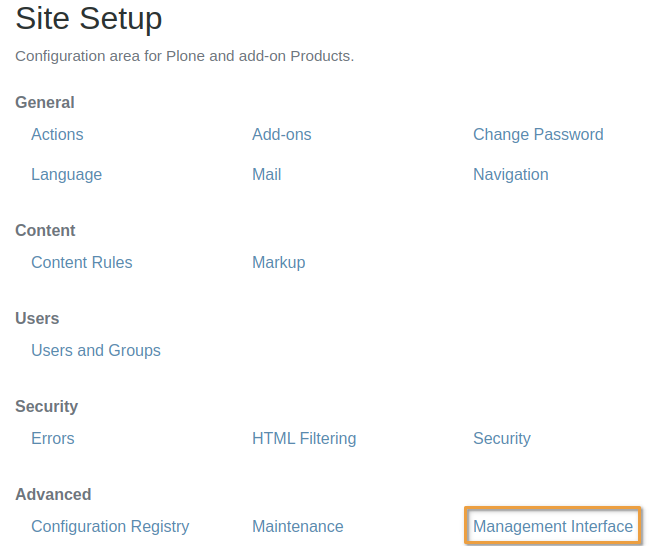Open Mail configuration
The width and height of the screenshot is (657, 546).
pos(266,174)
